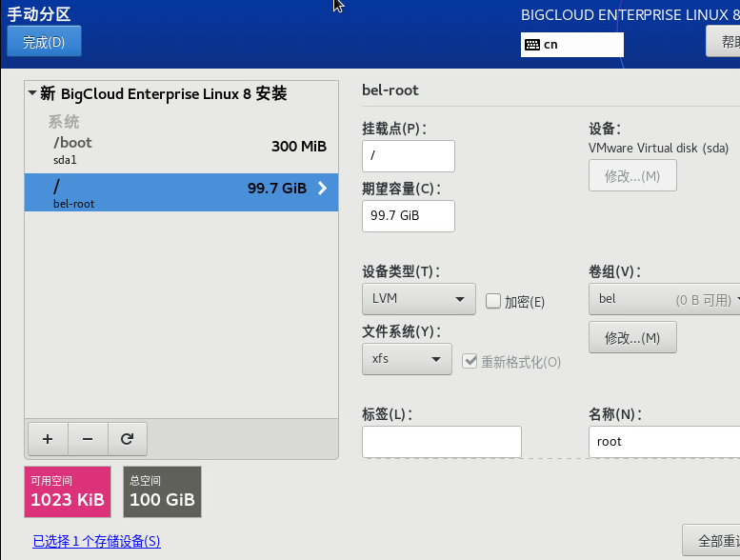Image resolution: width=740 pixels, height=560 pixels.
Task: Click the 名称(N) root name input field
Action: click(x=664, y=442)
